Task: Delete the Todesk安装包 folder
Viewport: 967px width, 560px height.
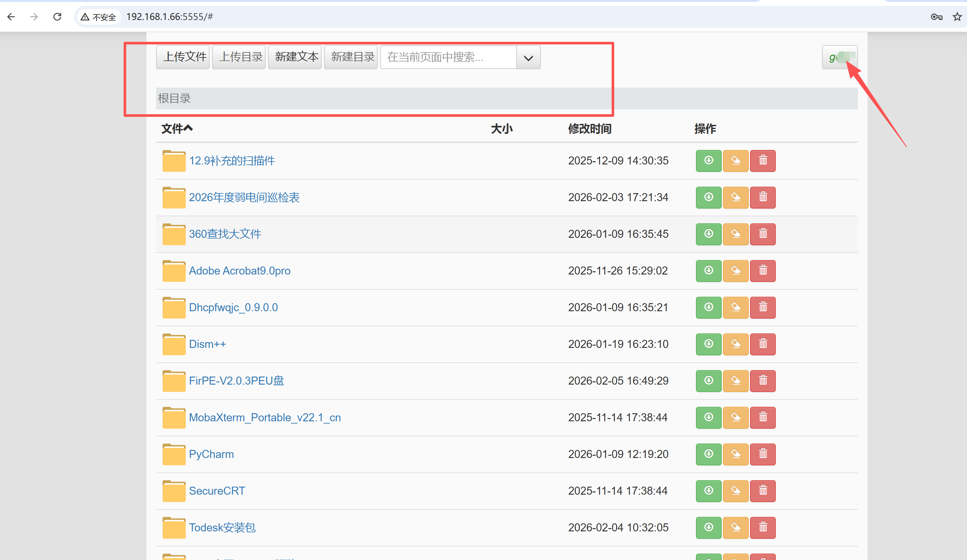Action: [x=763, y=527]
